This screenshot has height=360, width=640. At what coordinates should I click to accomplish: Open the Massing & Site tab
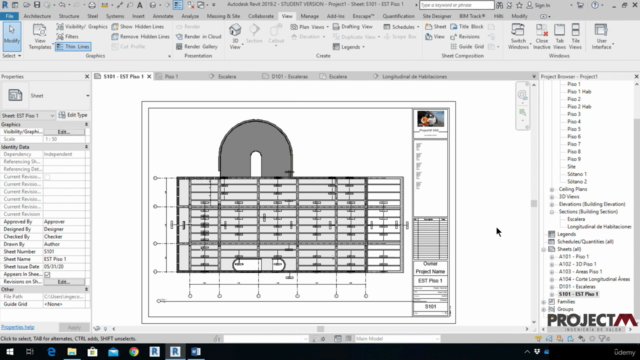click(x=223, y=16)
